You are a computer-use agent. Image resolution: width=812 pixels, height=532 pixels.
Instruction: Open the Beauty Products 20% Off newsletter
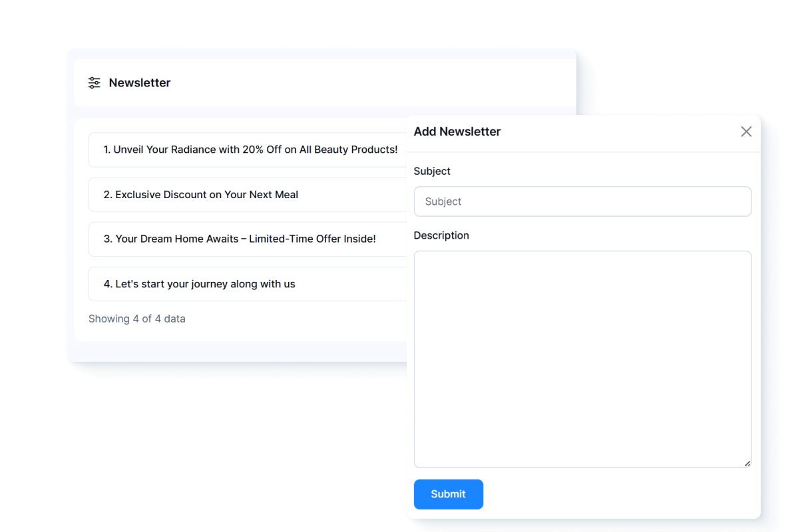(250, 150)
